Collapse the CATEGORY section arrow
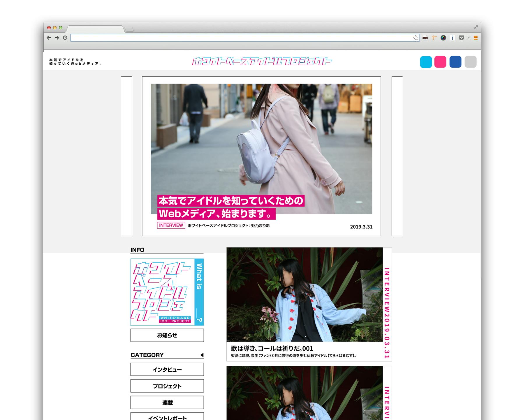 tap(202, 355)
